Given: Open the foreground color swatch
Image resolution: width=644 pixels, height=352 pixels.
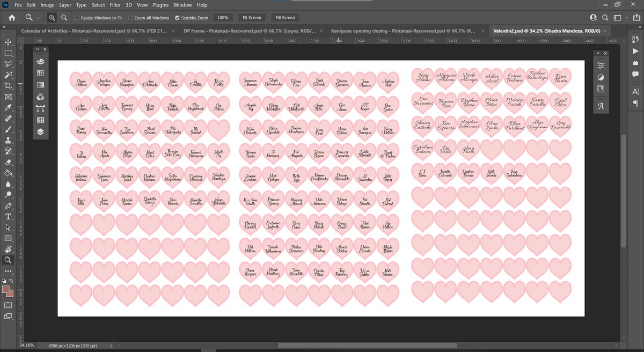Looking at the screenshot, I should click(x=6, y=290).
